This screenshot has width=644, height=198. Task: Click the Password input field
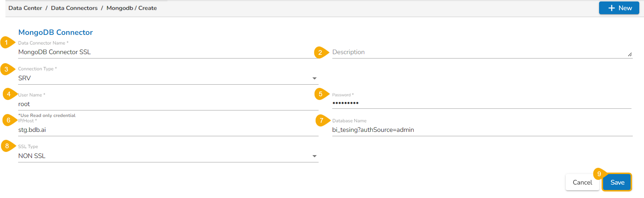481,103
